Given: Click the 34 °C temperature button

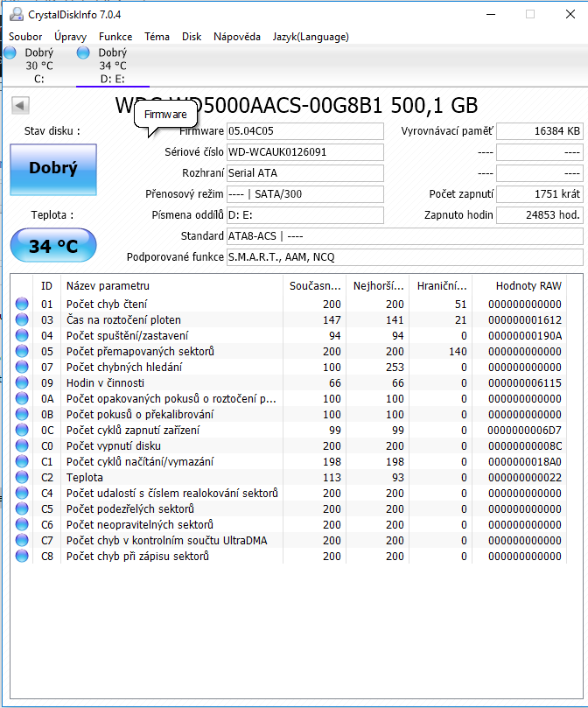Looking at the screenshot, I should point(52,246).
